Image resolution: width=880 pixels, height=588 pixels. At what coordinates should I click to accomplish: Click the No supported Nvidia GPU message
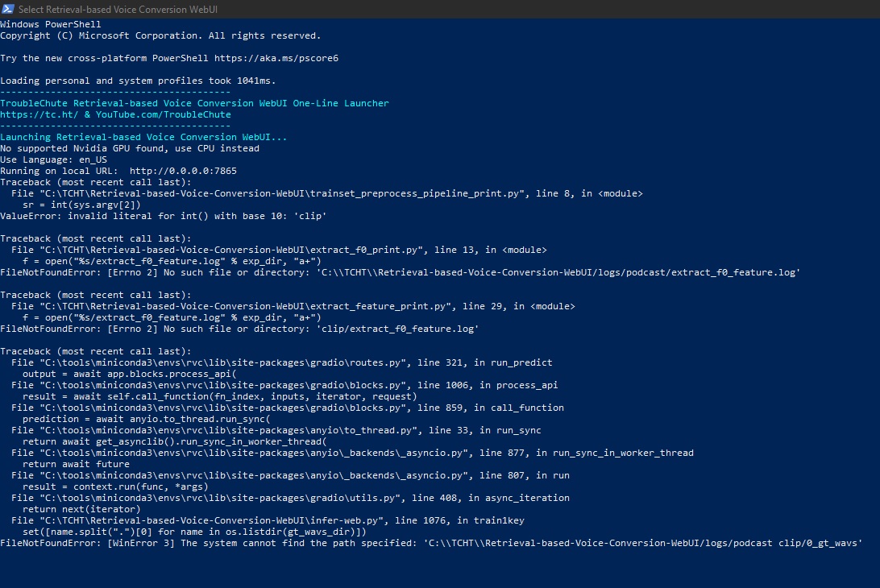click(129, 148)
